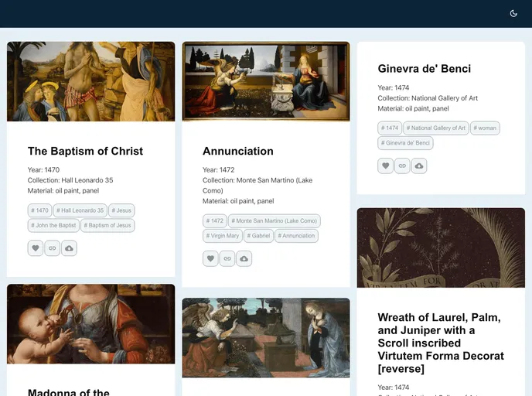This screenshot has height=396, width=532.
Task: View the second Annunciation painting below
Action: tap(266, 338)
